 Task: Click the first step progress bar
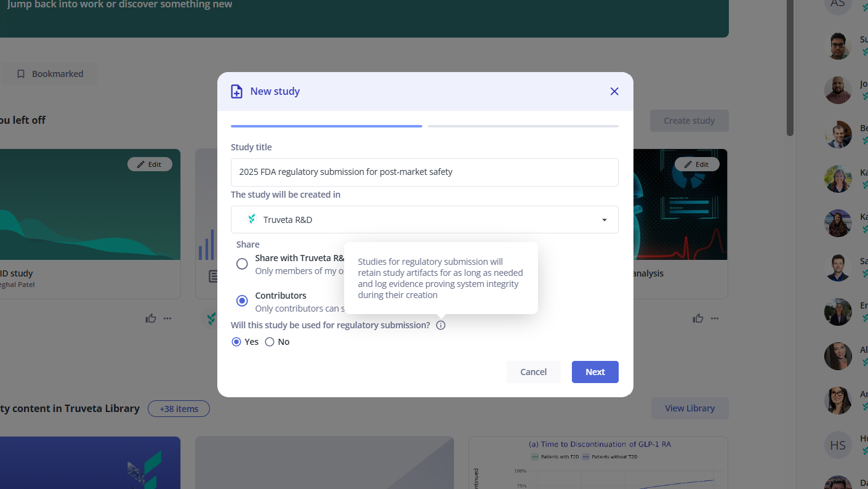[x=326, y=125]
